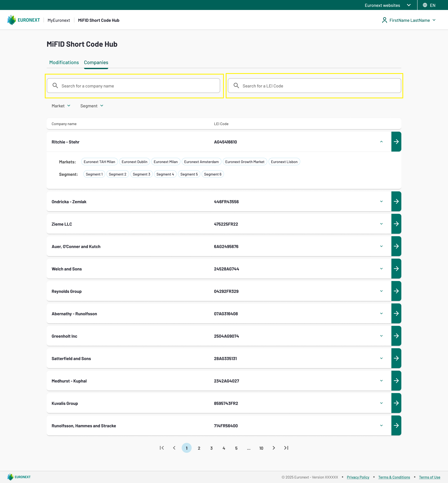This screenshot has width=448, height=483.
Task: Expand the Welch and Sons row
Action: point(381,269)
